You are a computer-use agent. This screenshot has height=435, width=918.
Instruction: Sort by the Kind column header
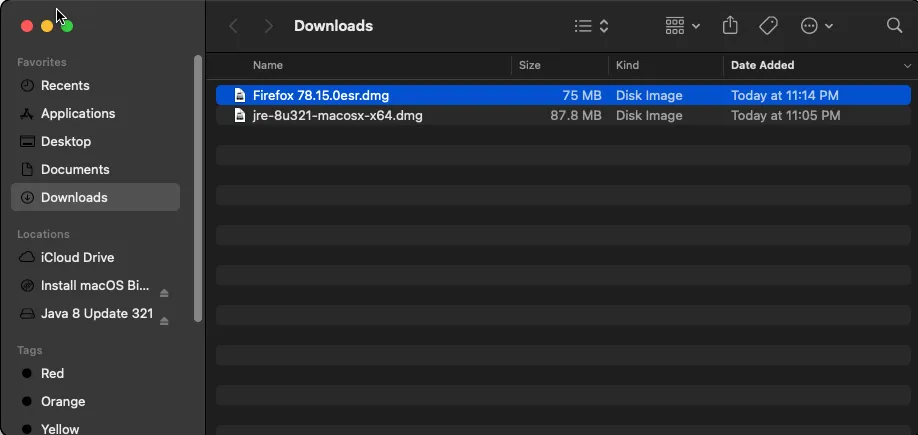(x=627, y=65)
